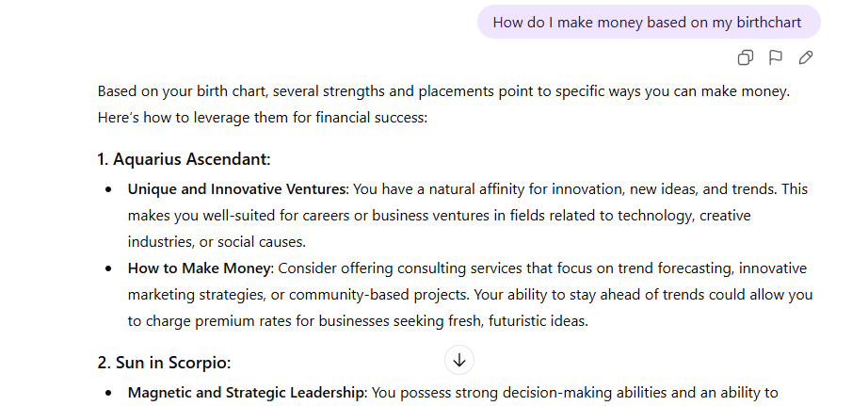Click the flag icon to report the message
The width and height of the screenshot is (868, 406).
point(776,57)
